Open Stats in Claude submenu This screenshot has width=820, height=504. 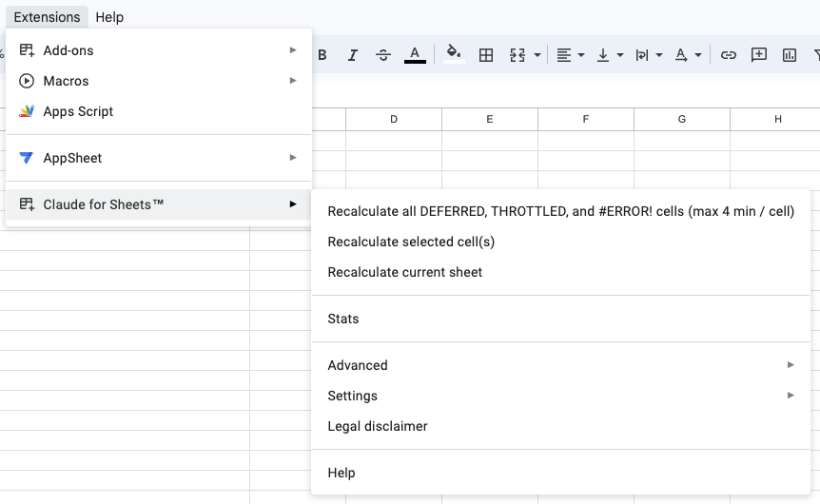[x=560, y=319]
